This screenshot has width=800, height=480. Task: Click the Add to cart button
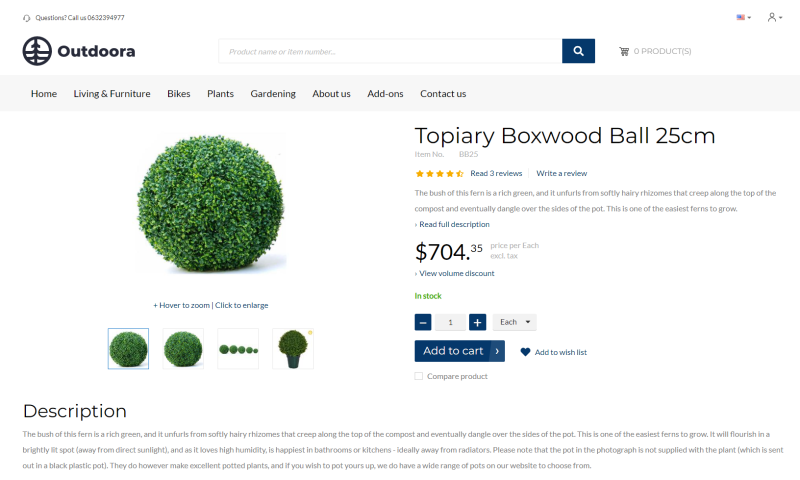460,351
